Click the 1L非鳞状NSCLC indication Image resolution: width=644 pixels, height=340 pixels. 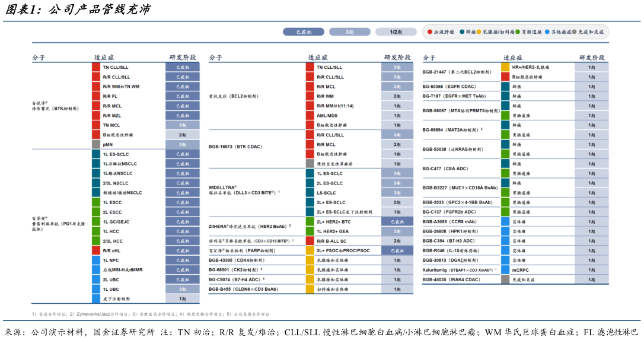120,164
